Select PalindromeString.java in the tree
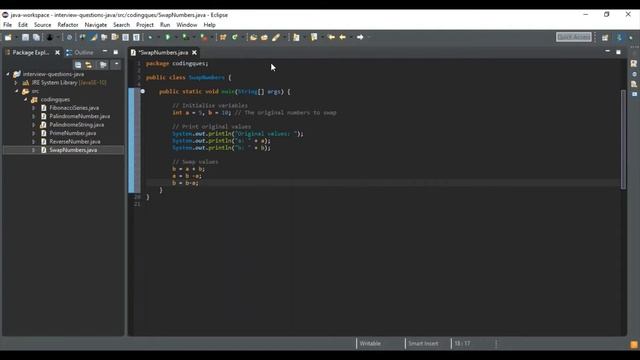640x360 pixels. 77,125
